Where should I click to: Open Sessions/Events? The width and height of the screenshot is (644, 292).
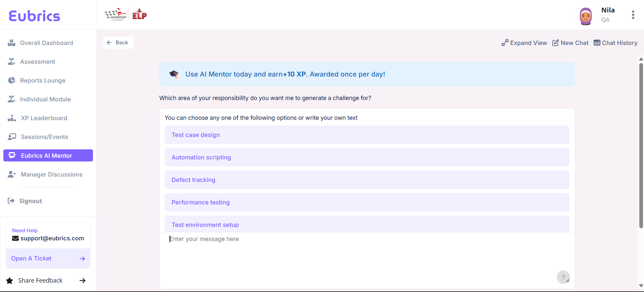coord(44,137)
